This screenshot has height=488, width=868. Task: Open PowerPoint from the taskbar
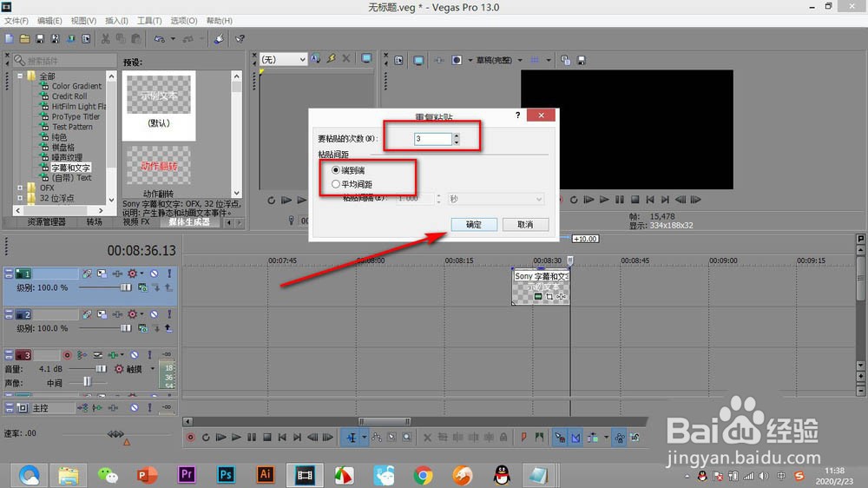tap(148, 475)
